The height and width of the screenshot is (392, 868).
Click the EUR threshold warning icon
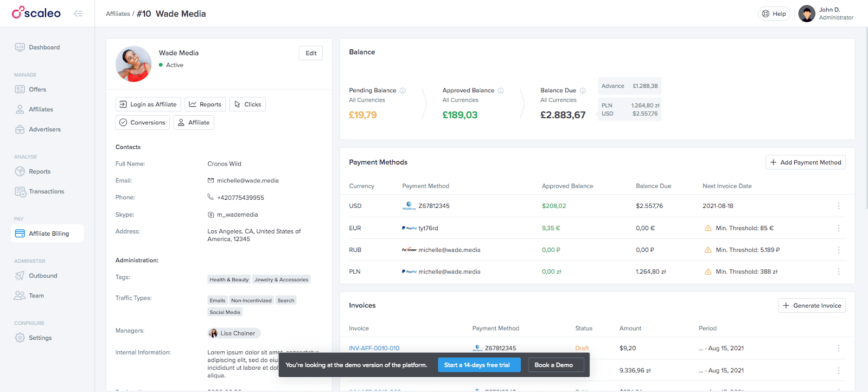[x=708, y=228]
